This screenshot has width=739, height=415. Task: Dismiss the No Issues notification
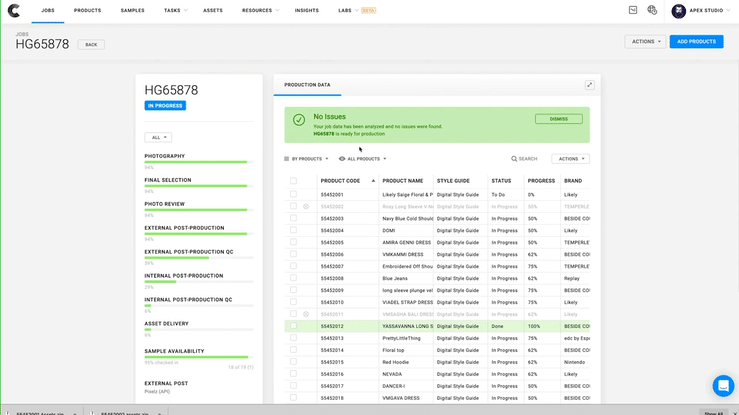coord(559,119)
